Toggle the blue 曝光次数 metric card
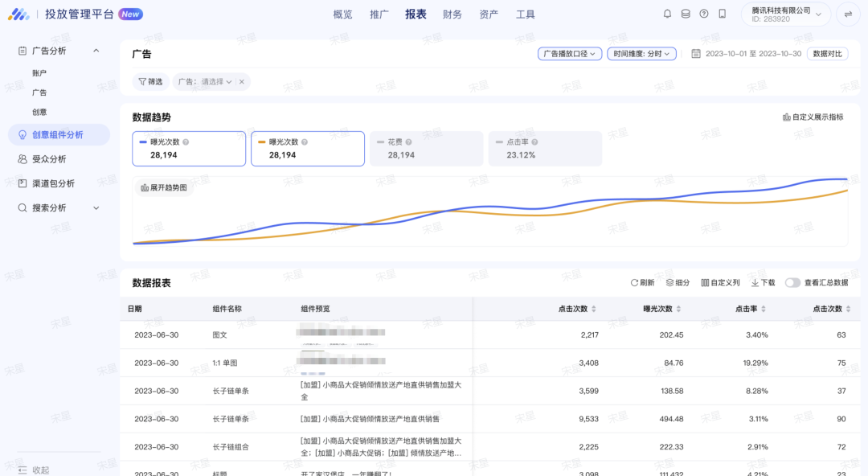Image resolution: width=868 pixels, height=476 pixels. (x=189, y=149)
